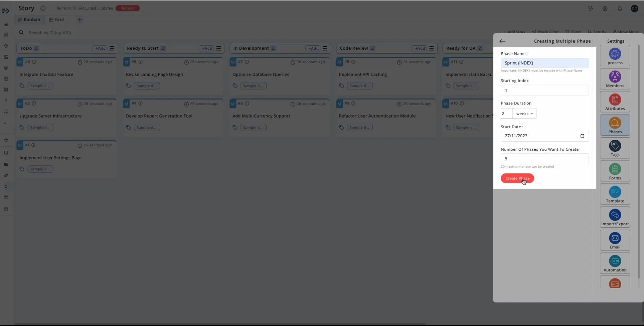The height and width of the screenshot is (326, 644).
Task: Open the Quick Filter option
Action: coord(545,32)
